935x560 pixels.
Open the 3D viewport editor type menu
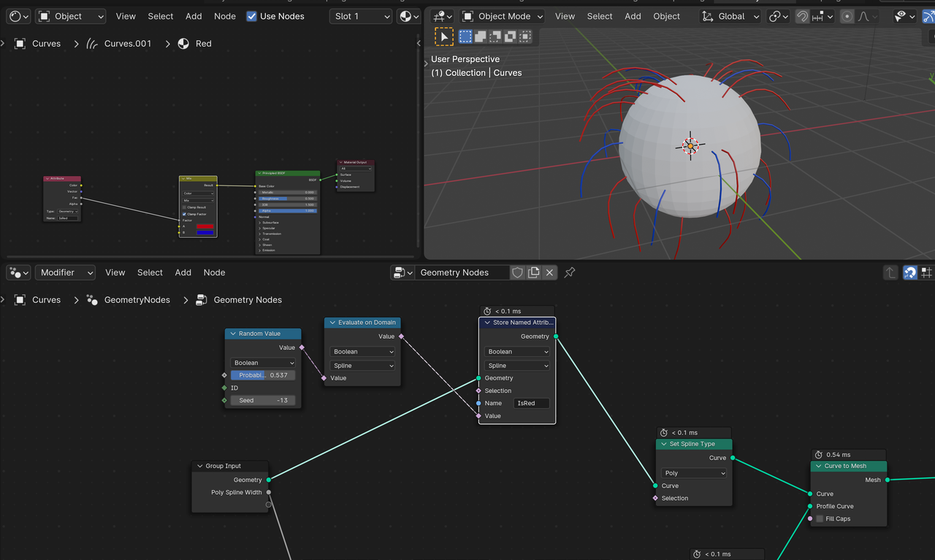pyautogui.click(x=443, y=16)
